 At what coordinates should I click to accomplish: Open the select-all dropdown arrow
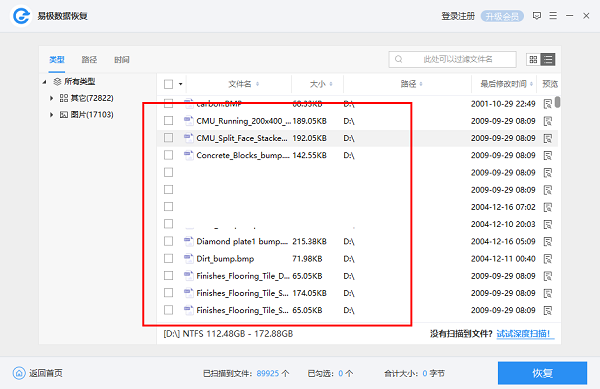coord(180,84)
